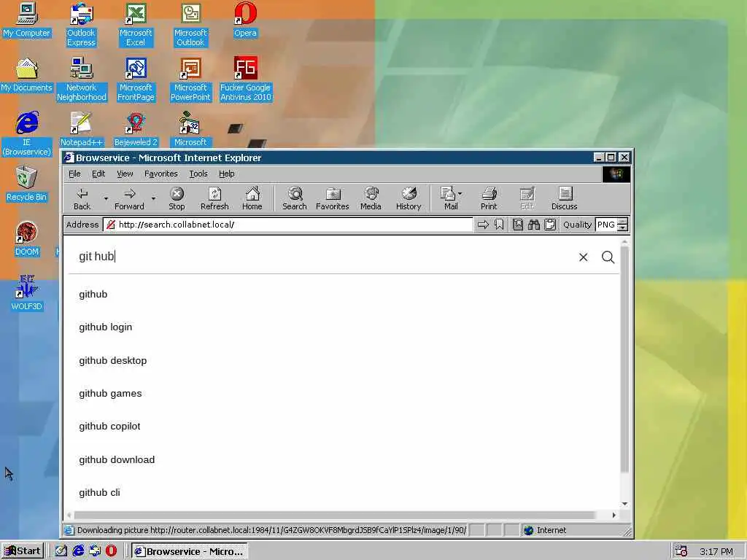Image resolution: width=747 pixels, height=560 pixels.
Task: Select the 'github cli' suggestion
Action: coord(99,492)
